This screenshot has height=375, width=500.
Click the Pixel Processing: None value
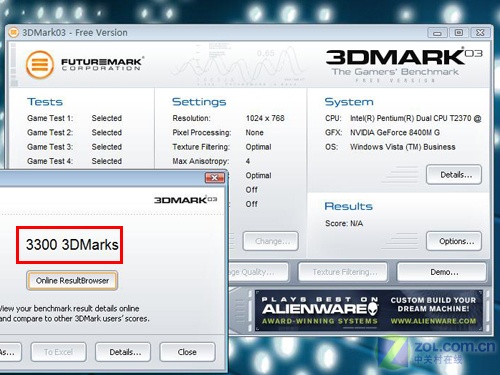[255, 133]
